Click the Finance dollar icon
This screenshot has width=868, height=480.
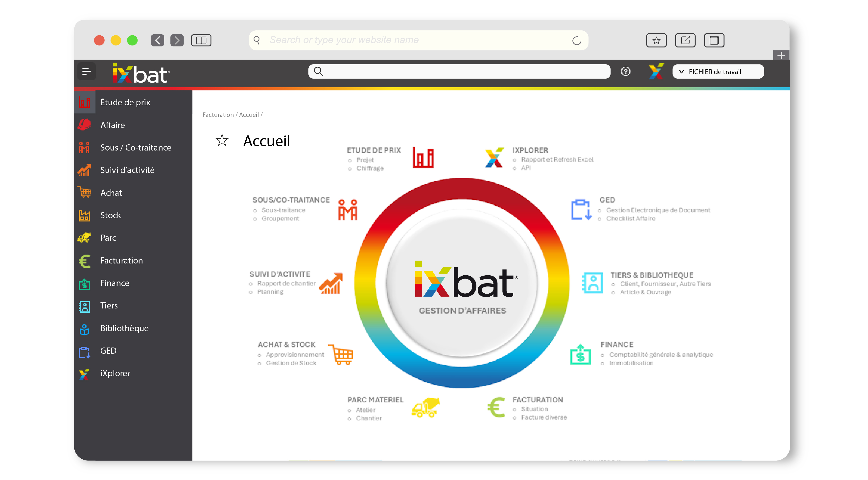(x=85, y=283)
